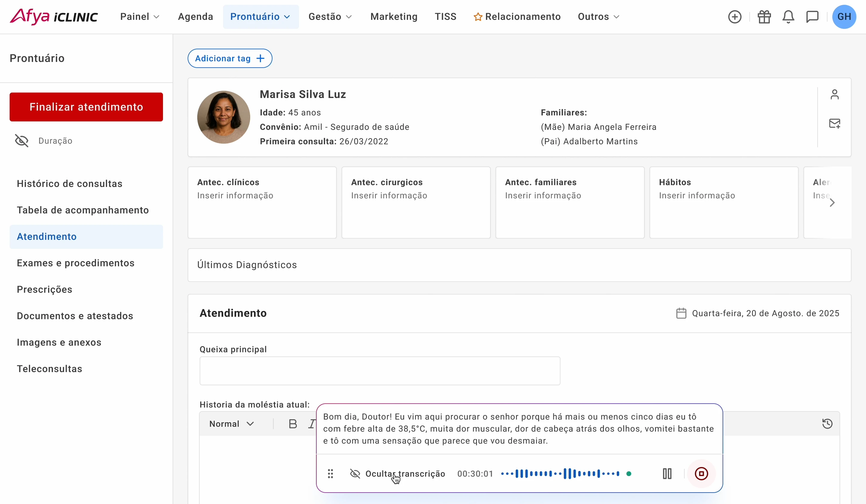Viewport: 866px width, 504px height.
Task: Click the Afya iClinic logo
Action: (x=54, y=17)
